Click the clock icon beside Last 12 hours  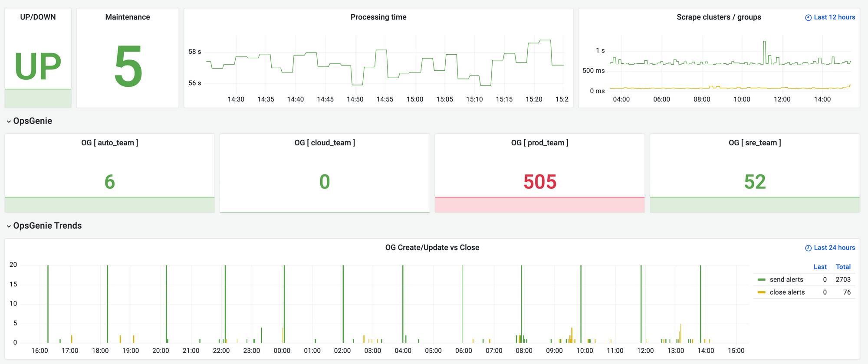[x=808, y=18]
